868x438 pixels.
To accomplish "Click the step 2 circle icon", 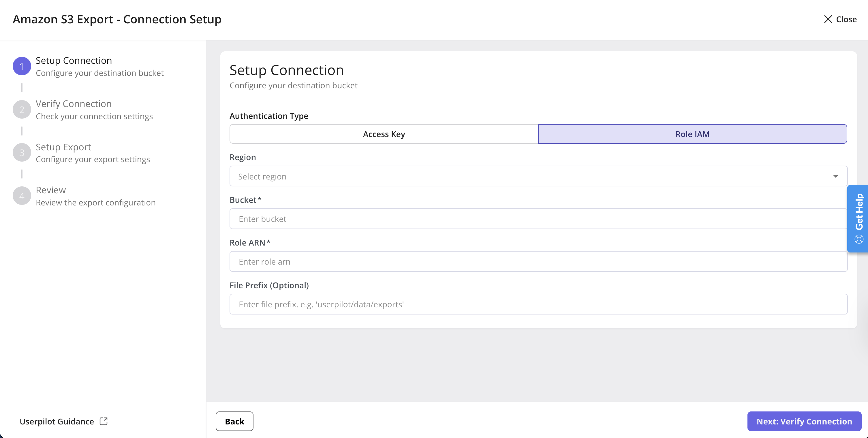I will 22,110.
